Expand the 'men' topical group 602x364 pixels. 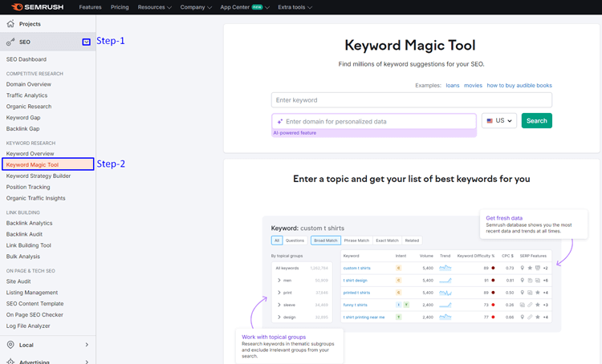(279, 281)
